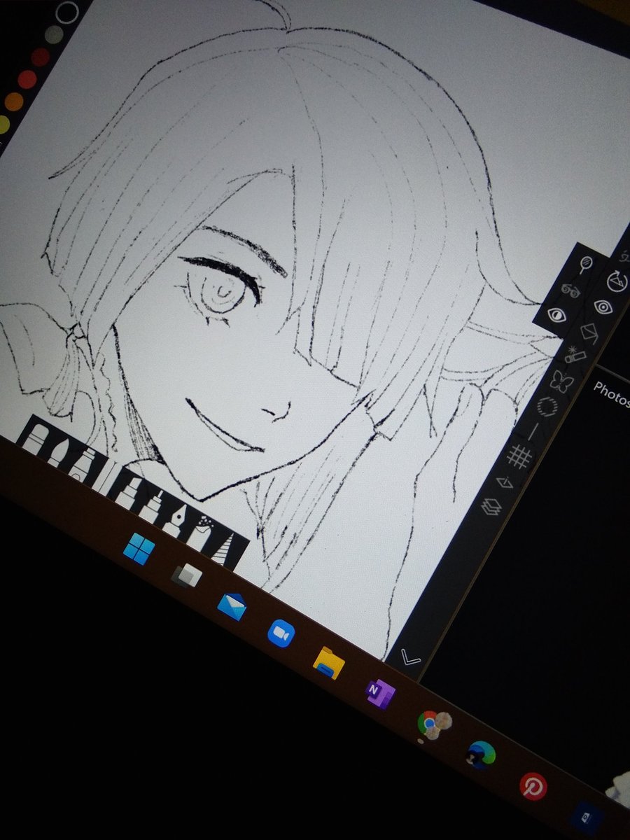The image size is (630, 840).
Task: Open Microsoft Edge from the taskbar
Action: pos(482,754)
